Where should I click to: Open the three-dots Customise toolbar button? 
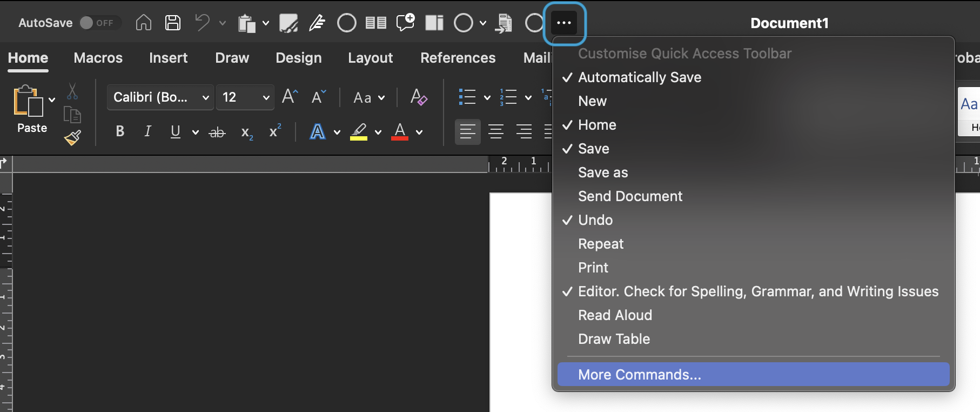click(564, 23)
